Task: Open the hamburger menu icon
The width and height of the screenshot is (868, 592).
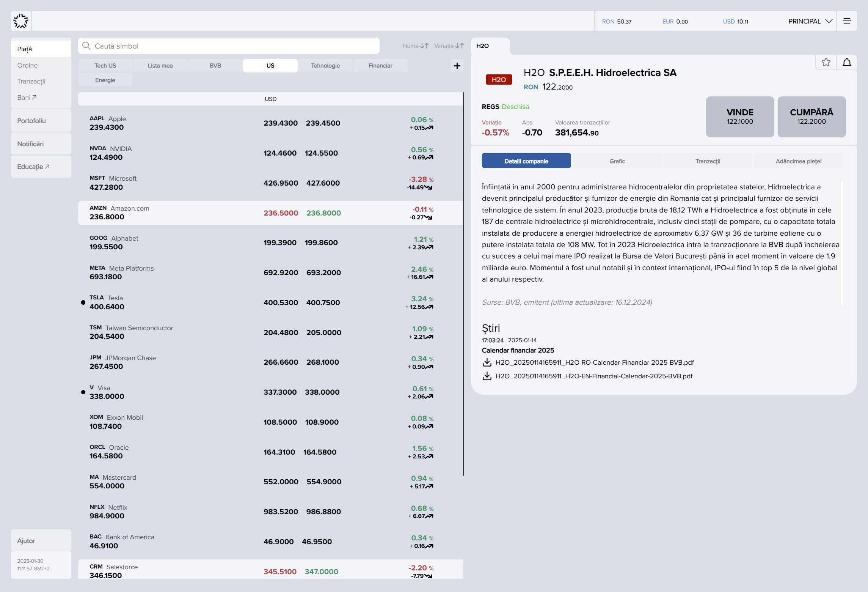Action: pos(847,21)
